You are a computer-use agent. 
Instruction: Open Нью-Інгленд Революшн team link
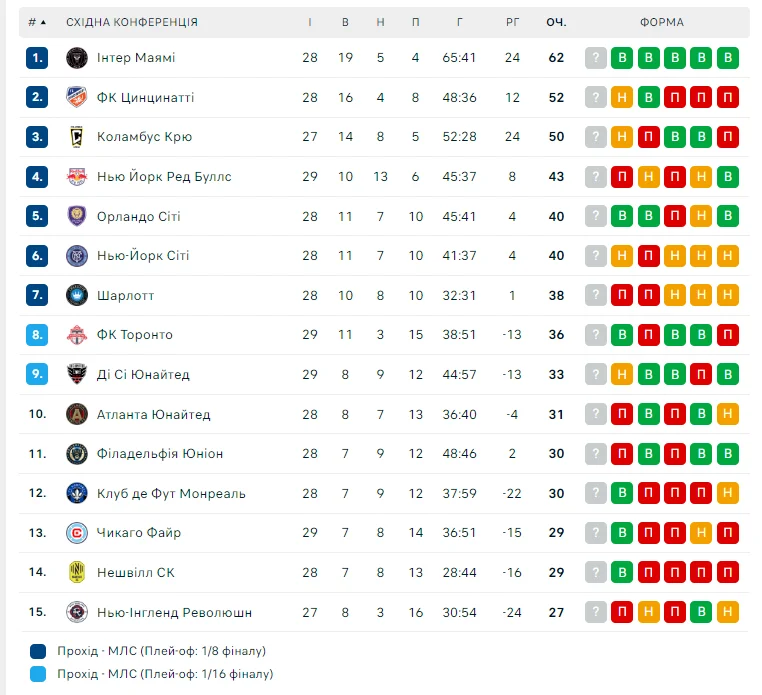[x=174, y=612]
